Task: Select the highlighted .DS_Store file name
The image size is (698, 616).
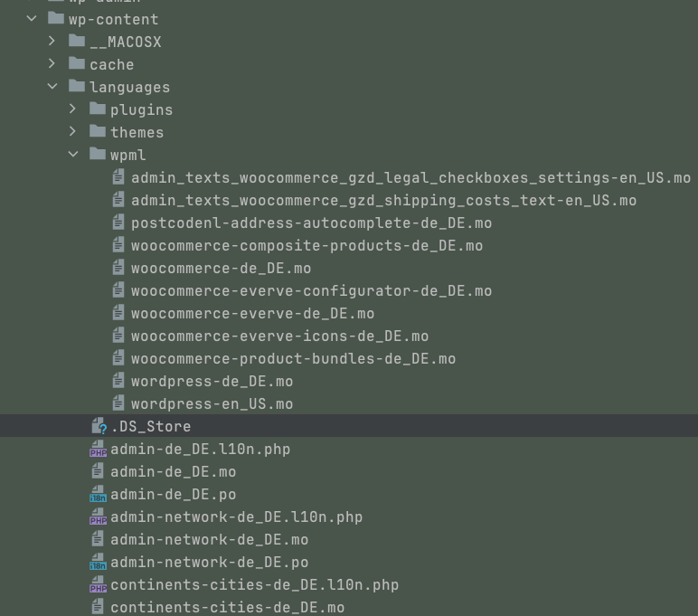Action: 151,427
